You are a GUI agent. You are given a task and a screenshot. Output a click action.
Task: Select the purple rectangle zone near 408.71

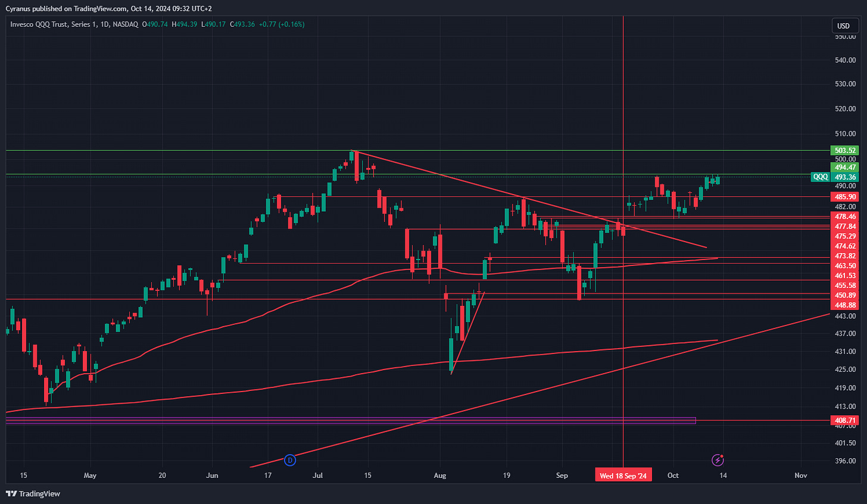(x=351, y=421)
